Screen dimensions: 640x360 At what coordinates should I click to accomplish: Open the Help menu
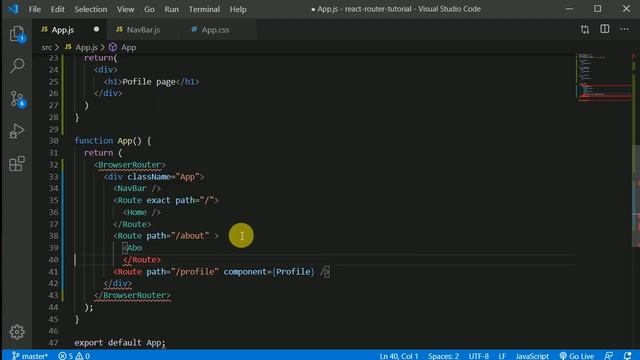[238, 9]
